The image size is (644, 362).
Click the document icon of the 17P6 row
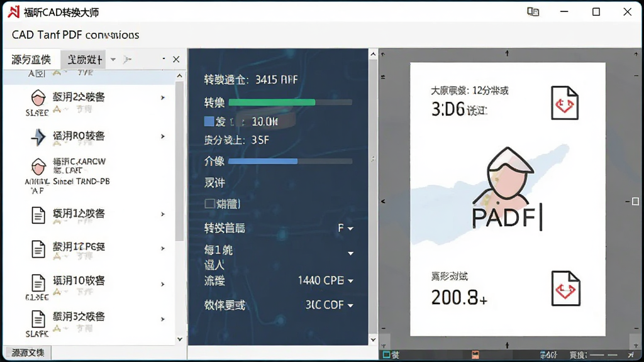click(38, 249)
